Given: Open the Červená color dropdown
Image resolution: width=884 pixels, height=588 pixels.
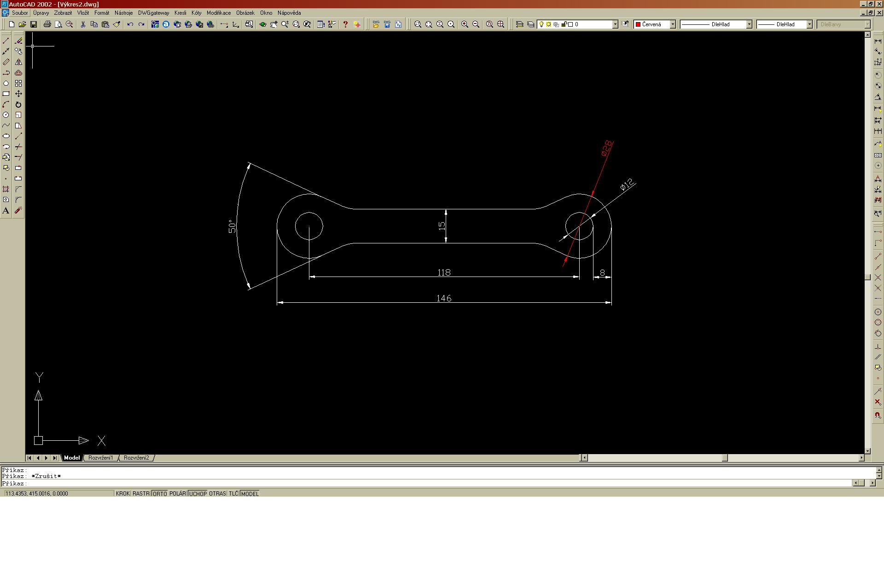Looking at the screenshot, I should pyautogui.click(x=673, y=24).
